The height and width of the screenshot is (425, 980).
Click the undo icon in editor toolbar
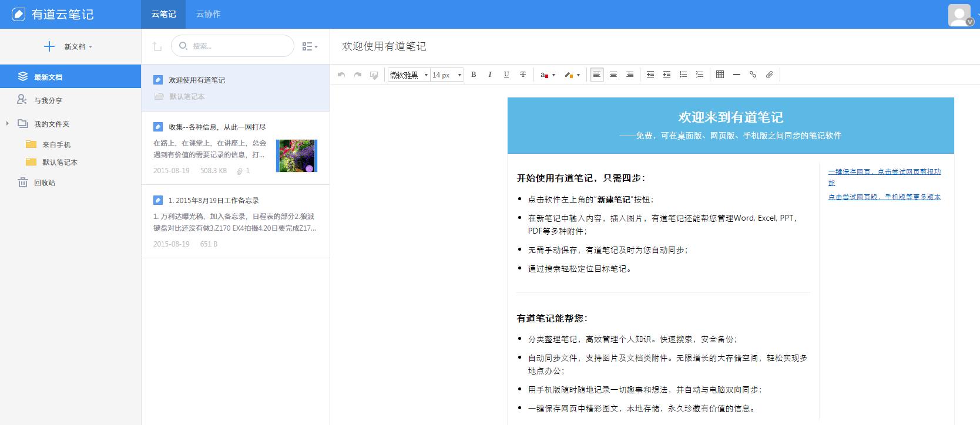pyautogui.click(x=341, y=75)
